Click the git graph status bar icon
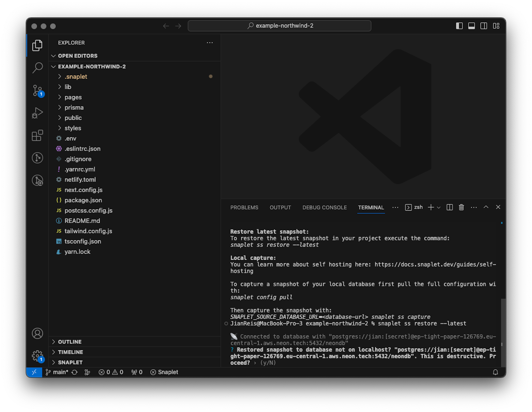Screen dimensions: 532x412 (x=87, y=372)
